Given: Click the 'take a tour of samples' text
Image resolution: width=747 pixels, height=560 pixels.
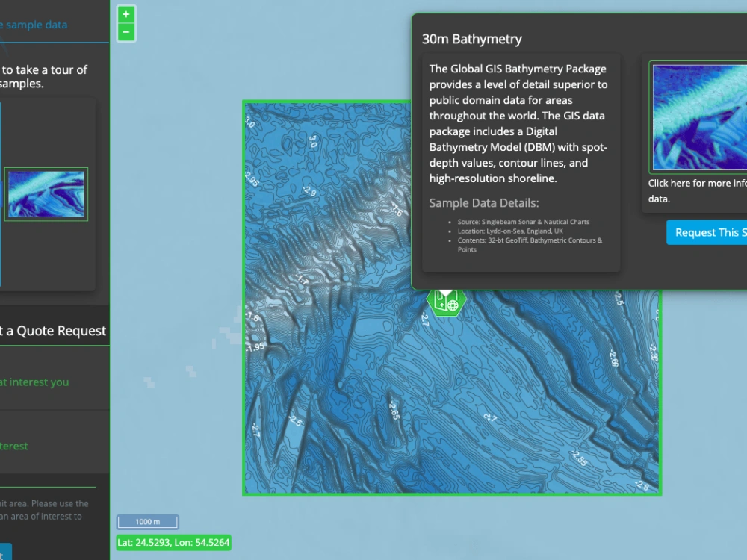Looking at the screenshot, I should [44, 77].
